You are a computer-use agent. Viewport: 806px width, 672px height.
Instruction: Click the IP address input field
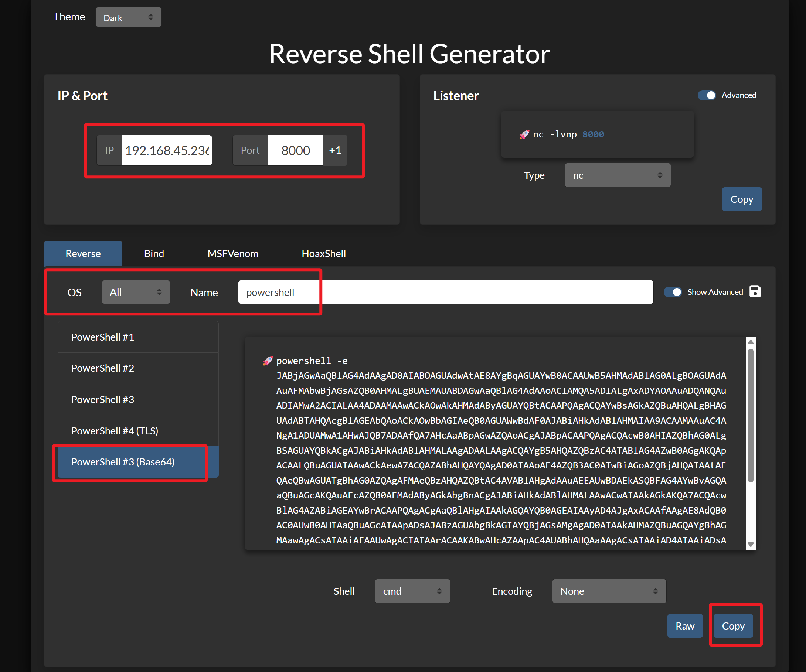coord(167,150)
